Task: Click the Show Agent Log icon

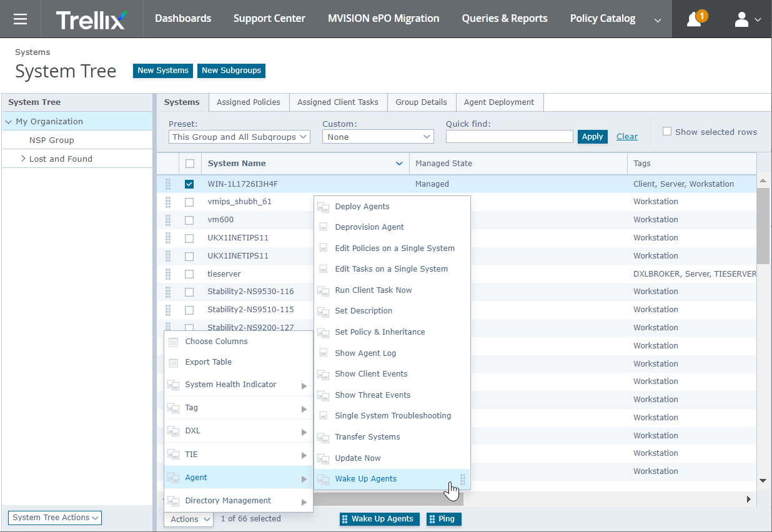Action: (x=323, y=353)
